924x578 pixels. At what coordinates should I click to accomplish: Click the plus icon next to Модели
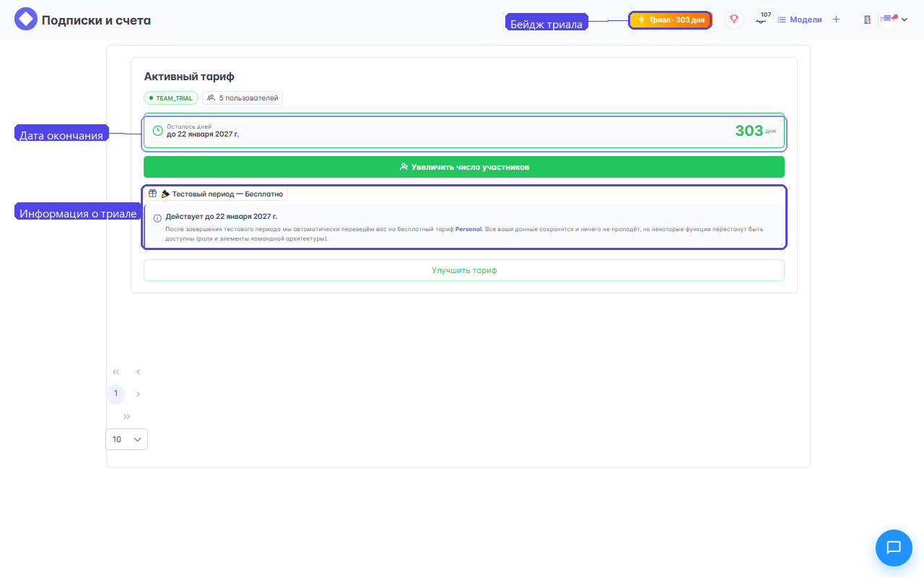pyautogui.click(x=836, y=20)
